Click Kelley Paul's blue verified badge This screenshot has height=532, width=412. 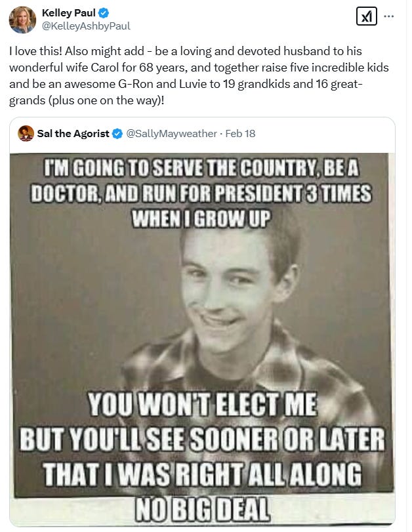point(104,13)
